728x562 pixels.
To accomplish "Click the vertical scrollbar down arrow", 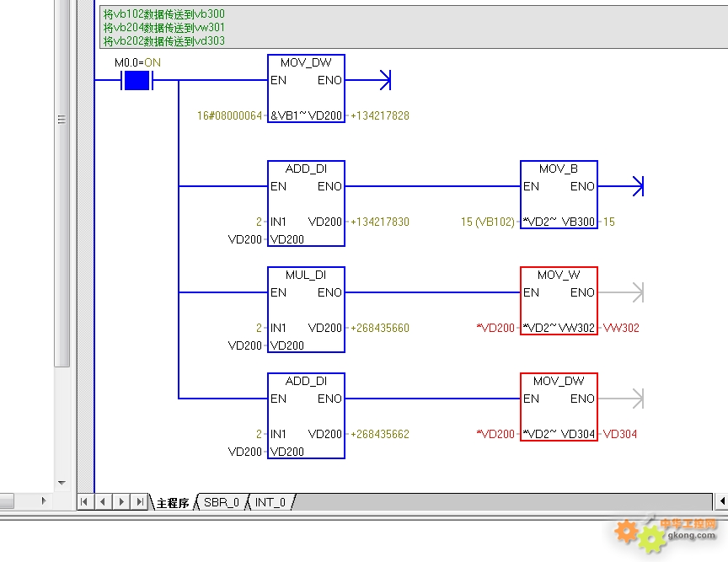I will [62, 483].
